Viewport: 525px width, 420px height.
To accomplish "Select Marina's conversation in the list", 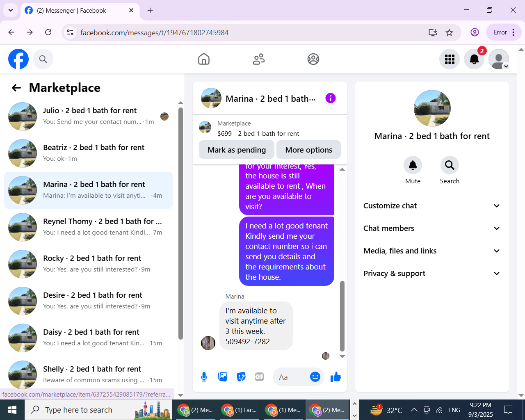I will pos(88,190).
